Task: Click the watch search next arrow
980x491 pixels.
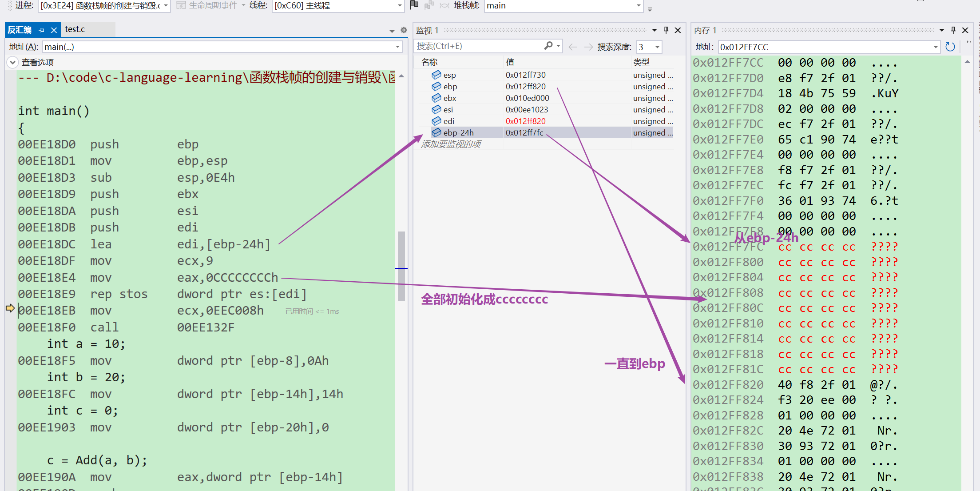Action: tap(588, 47)
